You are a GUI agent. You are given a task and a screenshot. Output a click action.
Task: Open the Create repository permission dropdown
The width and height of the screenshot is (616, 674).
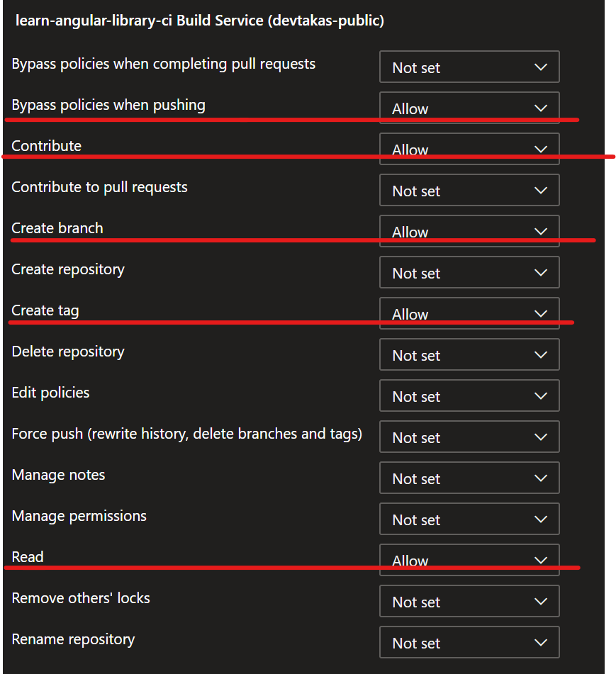click(x=469, y=272)
